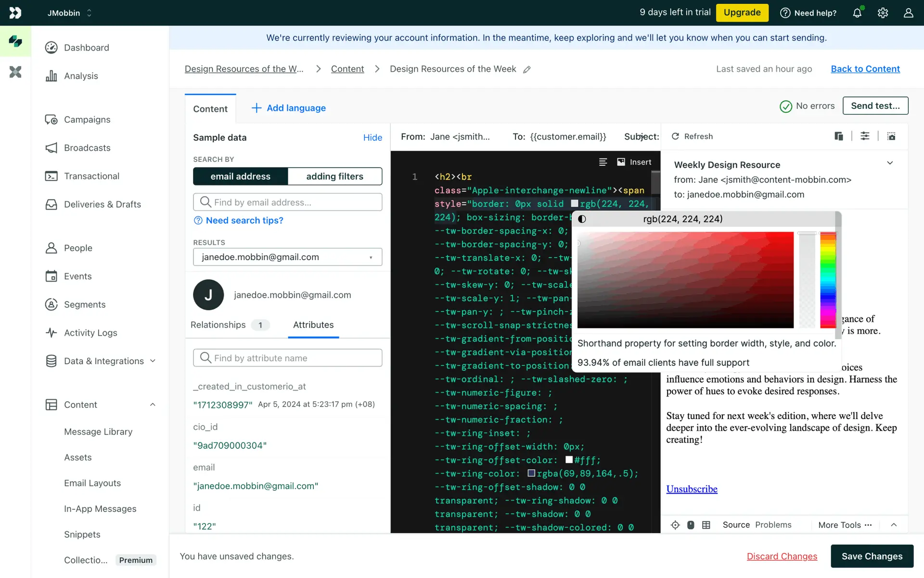Click the inspect element crosshair icon
This screenshot has height=578, width=924.
click(x=675, y=525)
